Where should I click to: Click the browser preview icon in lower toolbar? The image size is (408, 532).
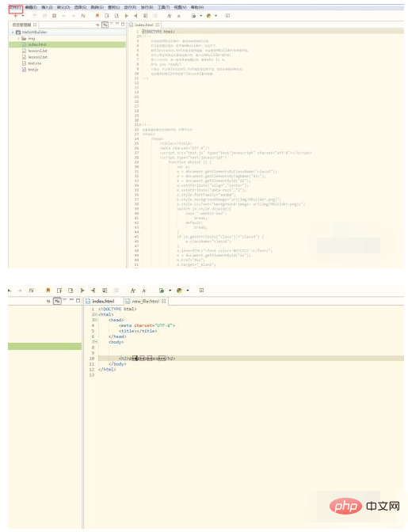click(x=162, y=291)
